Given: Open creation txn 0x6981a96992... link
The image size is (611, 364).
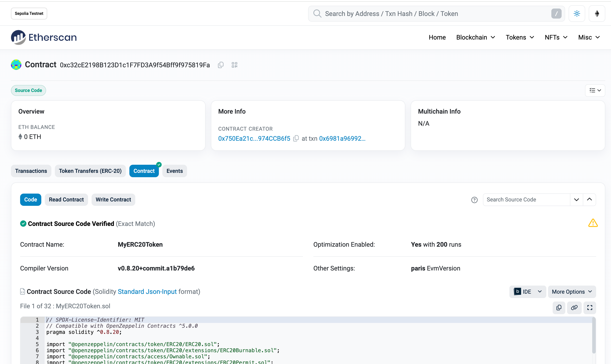Looking at the screenshot, I should (342, 139).
